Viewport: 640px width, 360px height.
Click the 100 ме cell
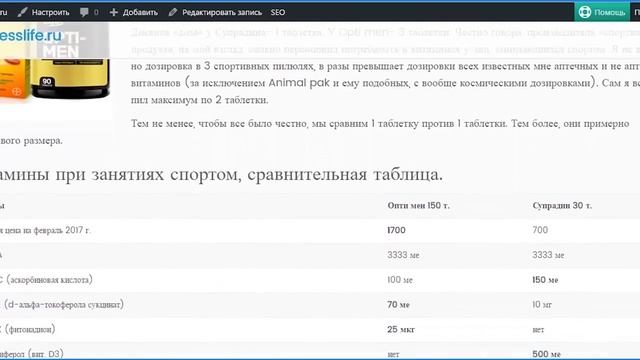pos(400,280)
